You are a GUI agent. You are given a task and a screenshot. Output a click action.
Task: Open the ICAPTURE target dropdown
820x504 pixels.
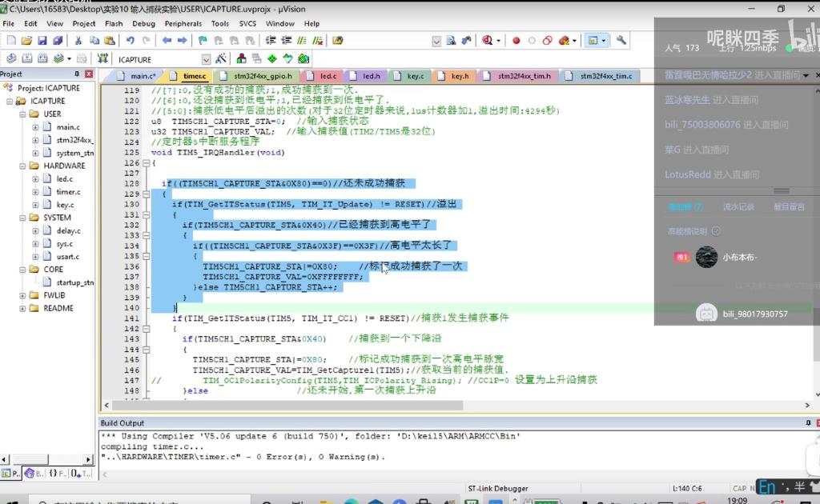tap(206, 59)
